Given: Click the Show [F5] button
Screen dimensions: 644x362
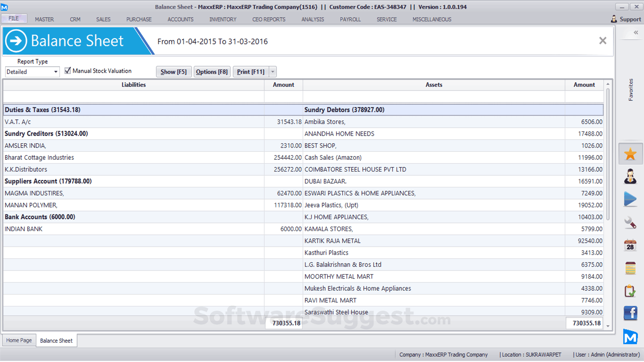Looking at the screenshot, I should click(173, 72).
